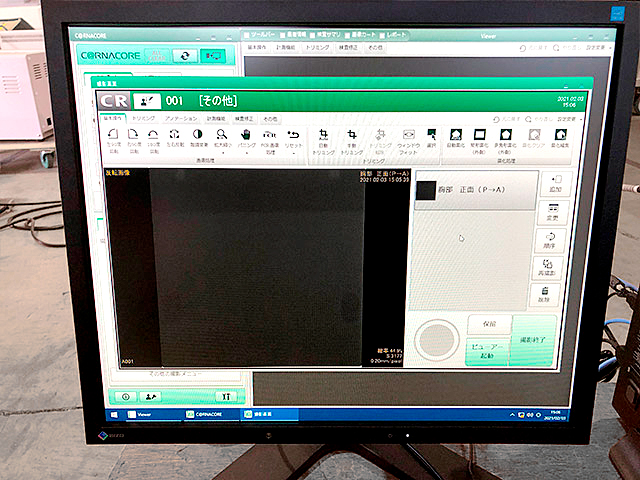Click the Delete trash can side button

click(544, 295)
